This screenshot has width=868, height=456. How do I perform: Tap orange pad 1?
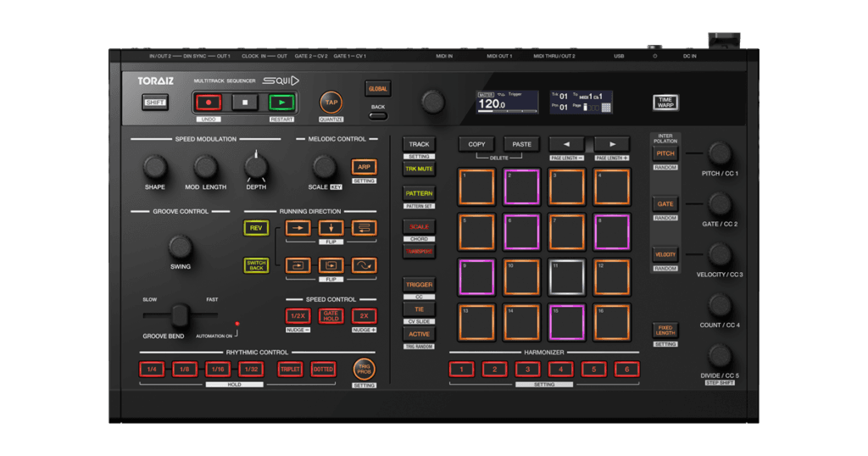pyautogui.click(x=476, y=186)
